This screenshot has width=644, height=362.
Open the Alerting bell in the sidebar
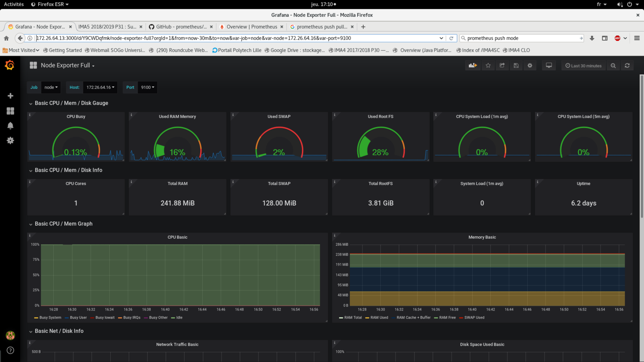[x=10, y=126]
